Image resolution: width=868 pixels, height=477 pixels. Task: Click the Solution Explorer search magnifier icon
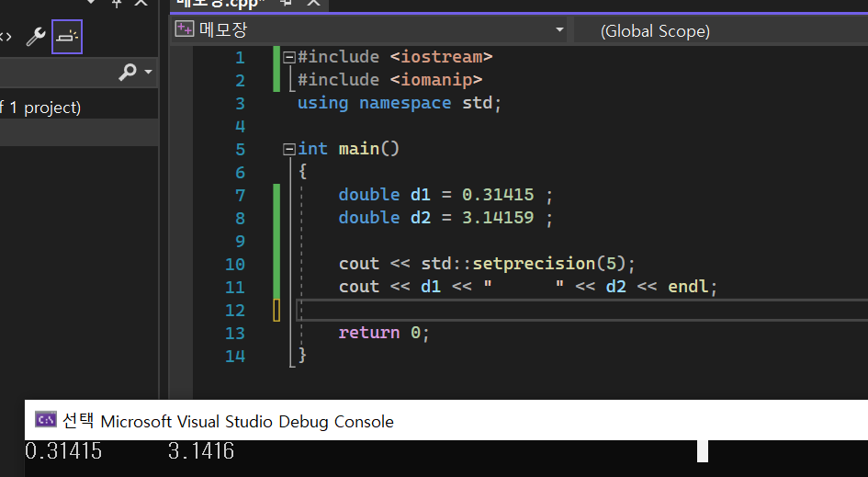(128, 72)
